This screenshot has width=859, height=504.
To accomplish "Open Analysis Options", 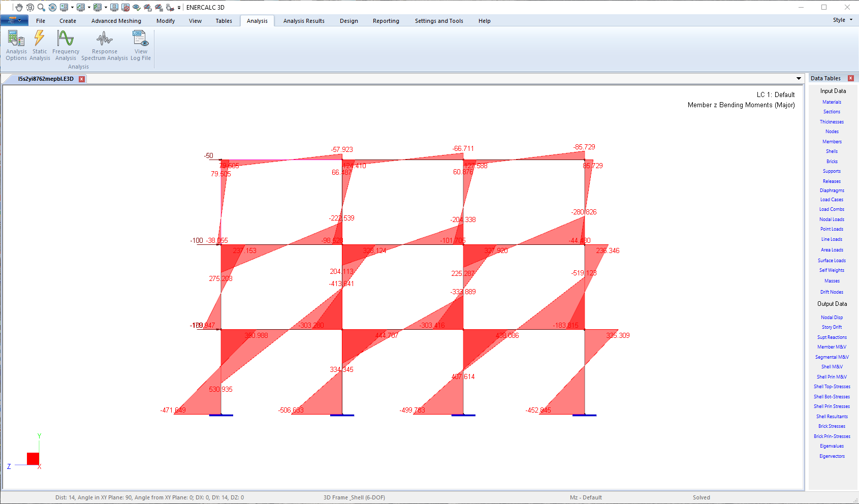I will 16,45.
